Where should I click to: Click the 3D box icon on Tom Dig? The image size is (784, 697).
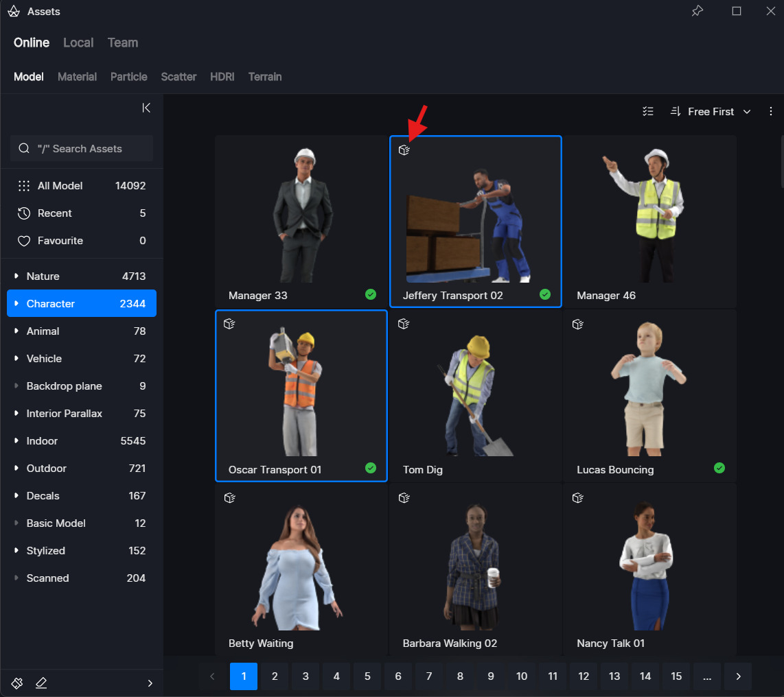click(404, 324)
